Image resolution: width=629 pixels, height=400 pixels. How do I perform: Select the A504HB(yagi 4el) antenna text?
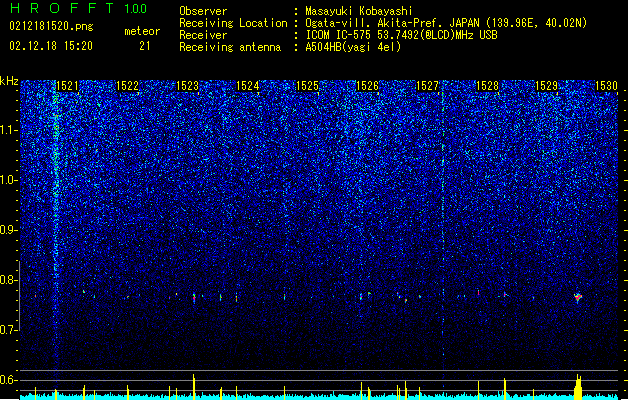pos(353,47)
